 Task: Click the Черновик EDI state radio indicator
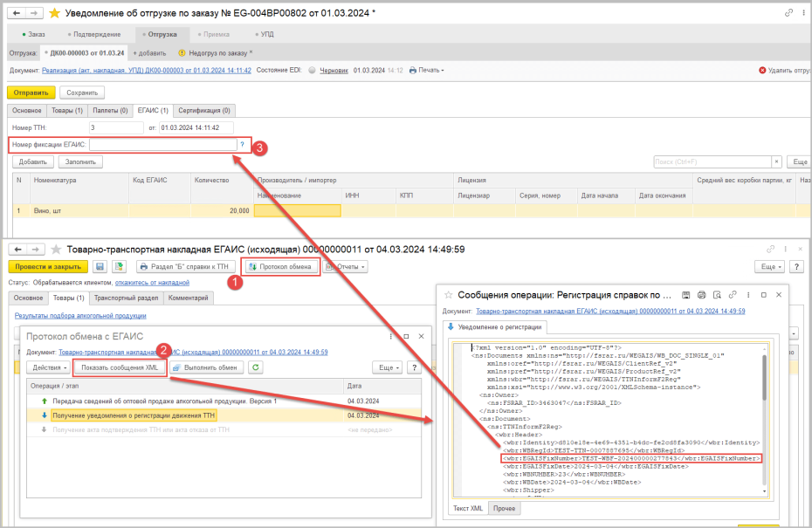pyautogui.click(x=312, y=71)
